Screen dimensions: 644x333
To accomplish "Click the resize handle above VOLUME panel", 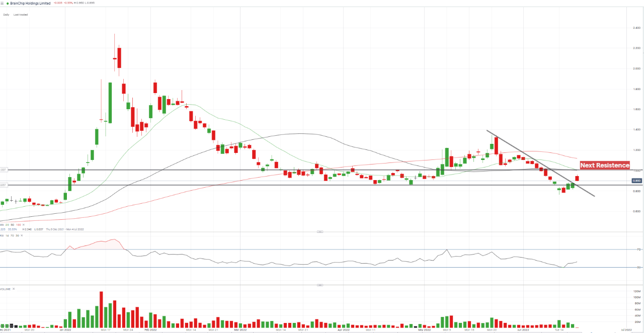I will pos(319,285).
